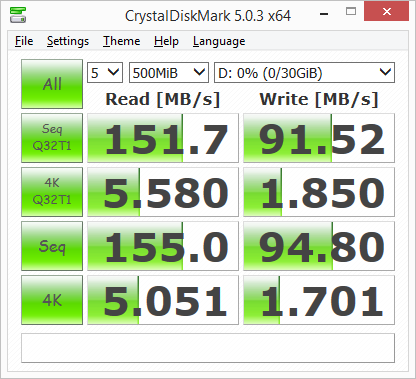Open the drive selector showing D: 0%
Screen dimensions: 416x379
[304, 72]
